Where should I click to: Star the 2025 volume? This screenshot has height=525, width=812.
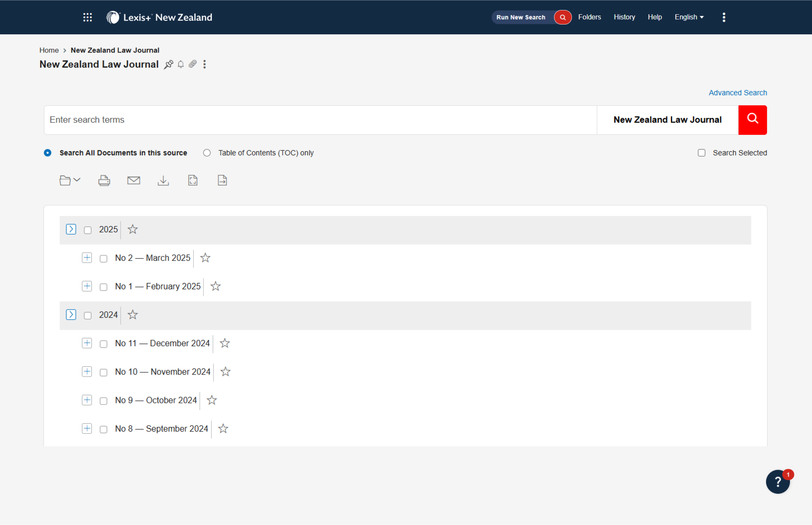point(133,230)
